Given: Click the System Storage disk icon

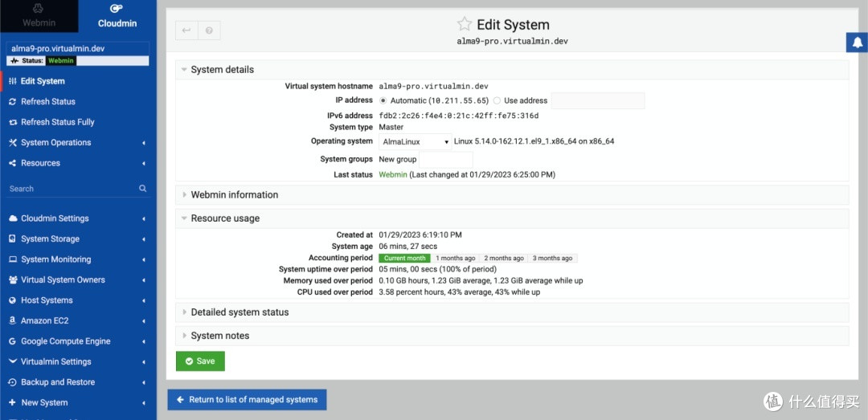Looking at the screenshot, I should pos(13,239).
